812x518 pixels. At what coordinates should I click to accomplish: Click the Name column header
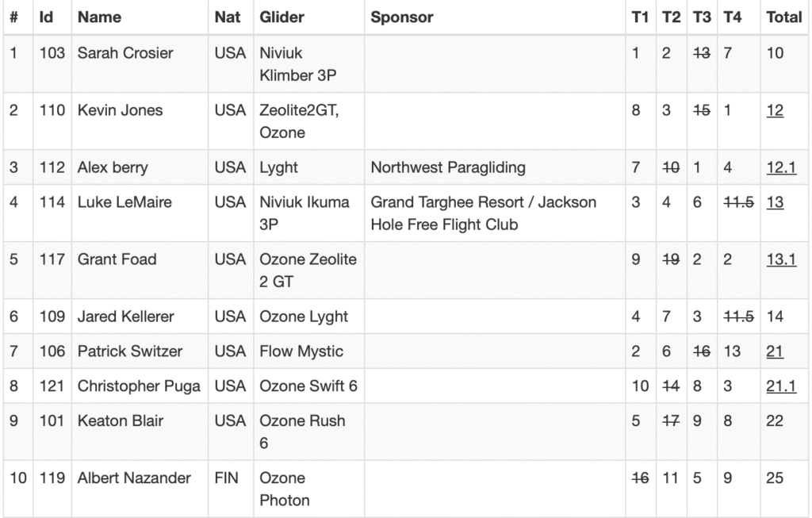[x=100, y=17]
